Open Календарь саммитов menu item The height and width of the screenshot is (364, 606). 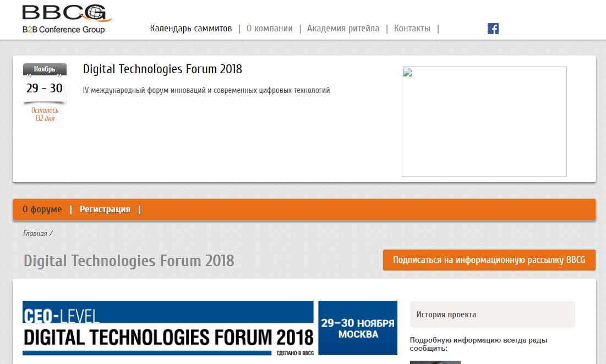coord(191,29)
